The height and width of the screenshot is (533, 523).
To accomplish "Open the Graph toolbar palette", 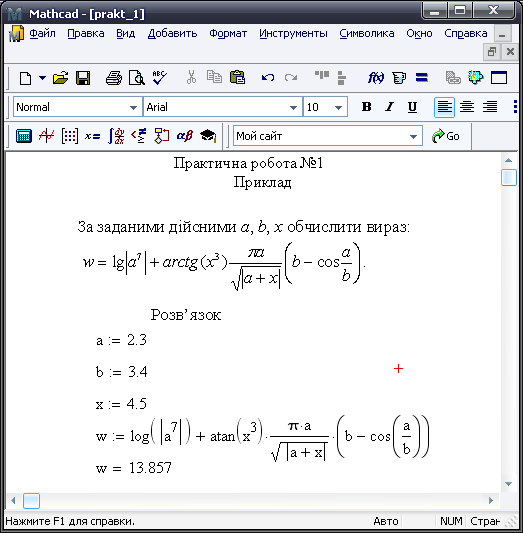I will coord(47,136).
